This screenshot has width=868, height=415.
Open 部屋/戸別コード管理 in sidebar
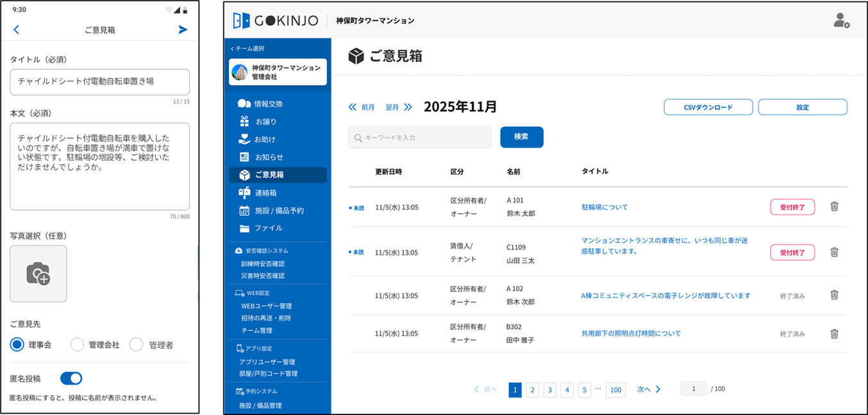coord(269,373)
